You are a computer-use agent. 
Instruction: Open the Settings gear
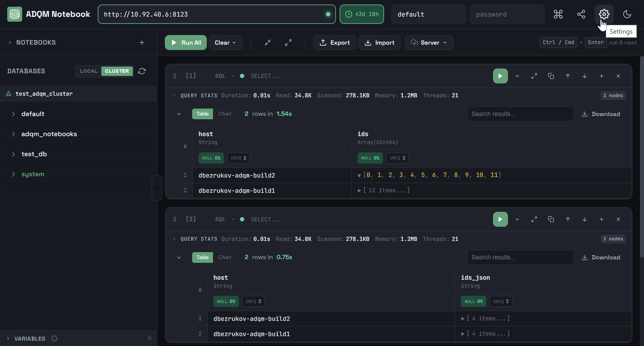[x=604, y=14]
